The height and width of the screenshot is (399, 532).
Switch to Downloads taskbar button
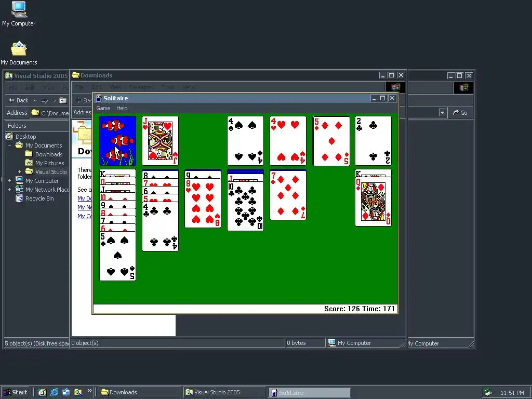click(140, 392)
